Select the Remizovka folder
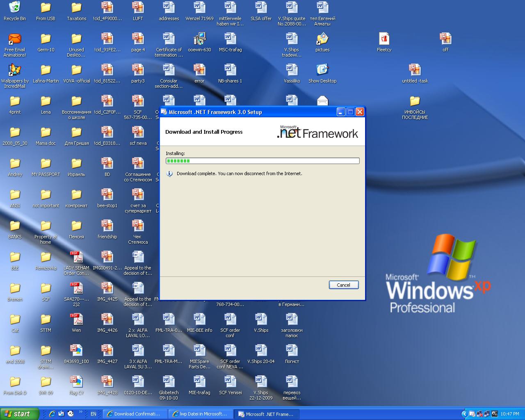 [x=46, y=260]
